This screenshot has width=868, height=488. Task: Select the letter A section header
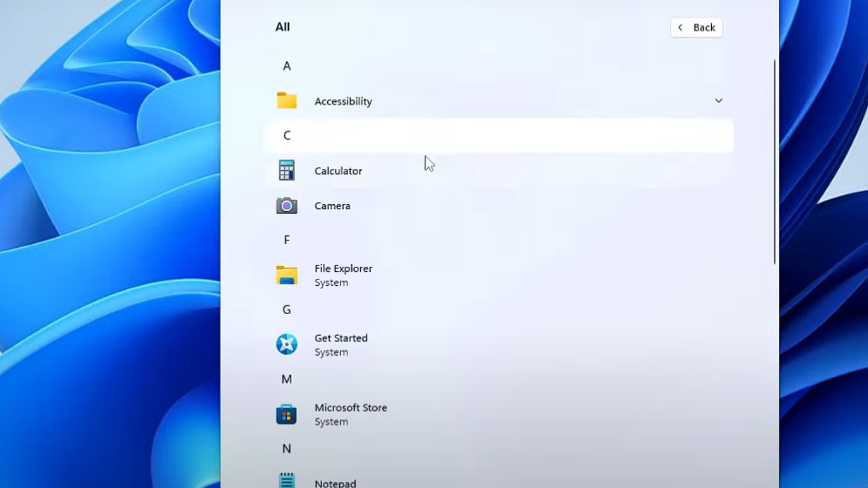pos(287,66)
